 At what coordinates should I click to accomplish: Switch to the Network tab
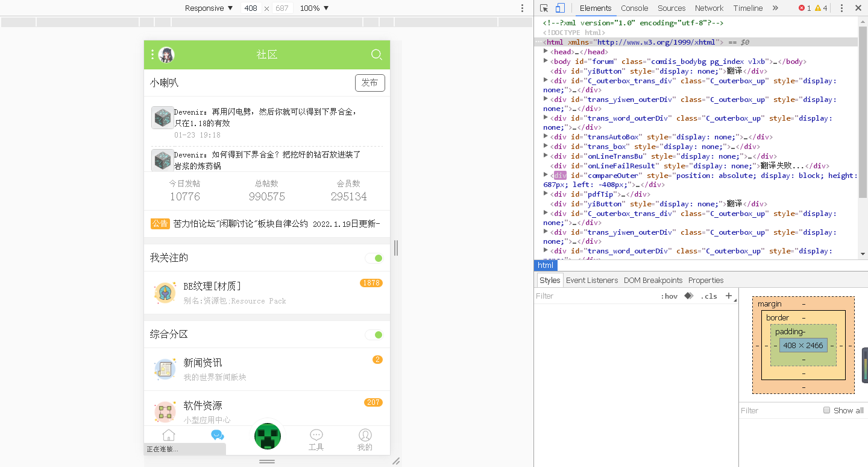point(709,8)
